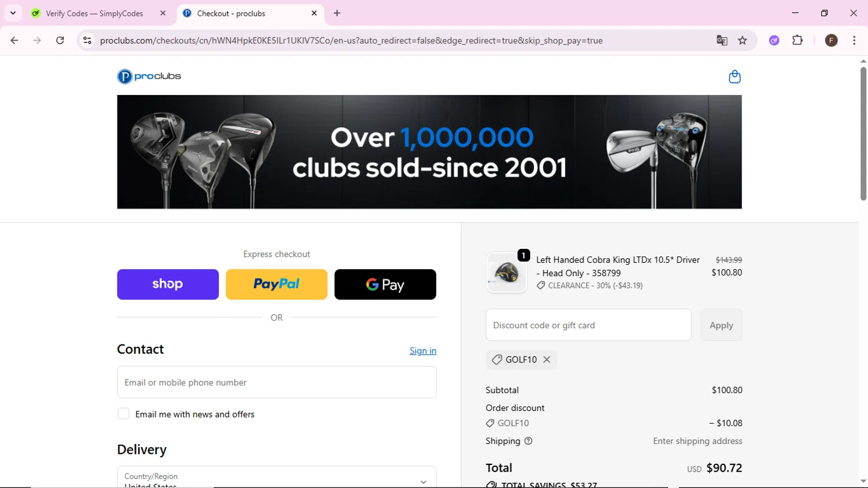This screenshot has width=868, height=488.
Task: Click the proclubs logo
Action: 149,76
